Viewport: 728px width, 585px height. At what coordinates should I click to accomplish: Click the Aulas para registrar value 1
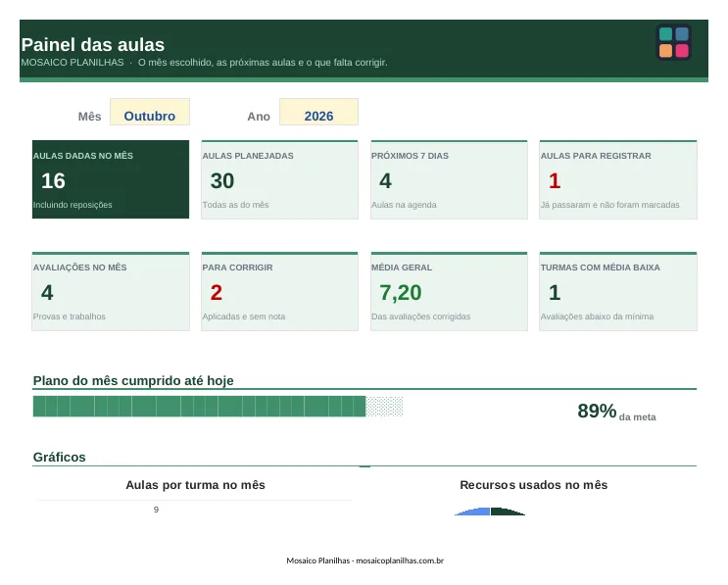[x=555, y=181]
